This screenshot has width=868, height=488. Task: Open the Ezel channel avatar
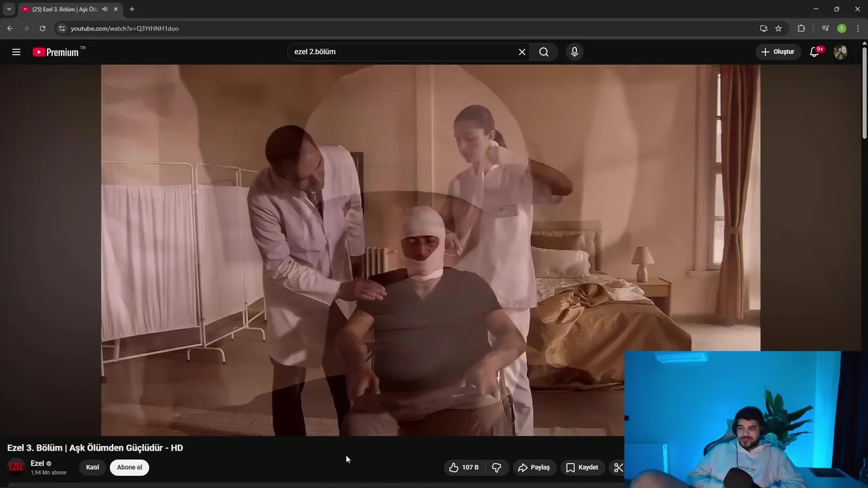coord(16,467)
